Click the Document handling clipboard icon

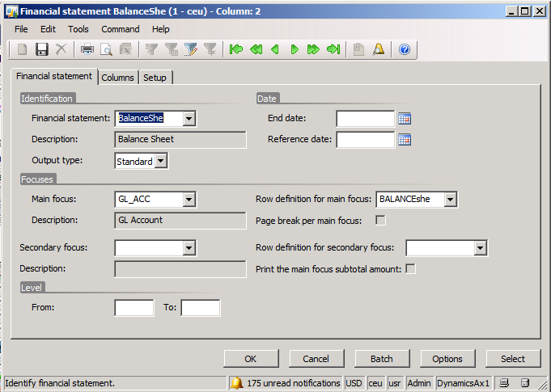(x=358, y=49)
